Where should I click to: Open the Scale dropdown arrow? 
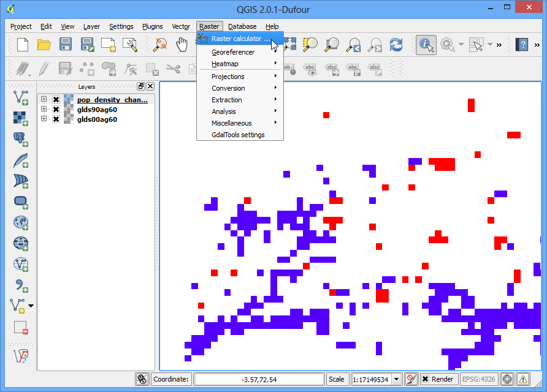click(x=396, y=379)
